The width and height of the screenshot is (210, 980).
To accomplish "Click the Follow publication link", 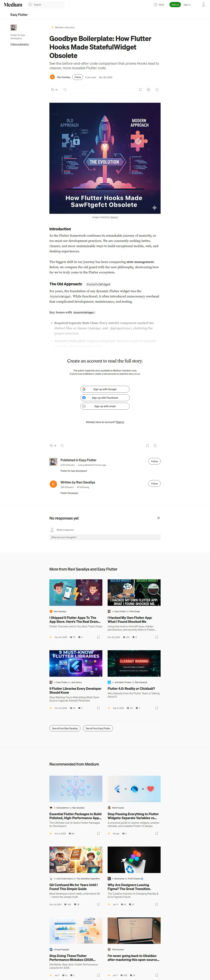I will pos(19,44).
